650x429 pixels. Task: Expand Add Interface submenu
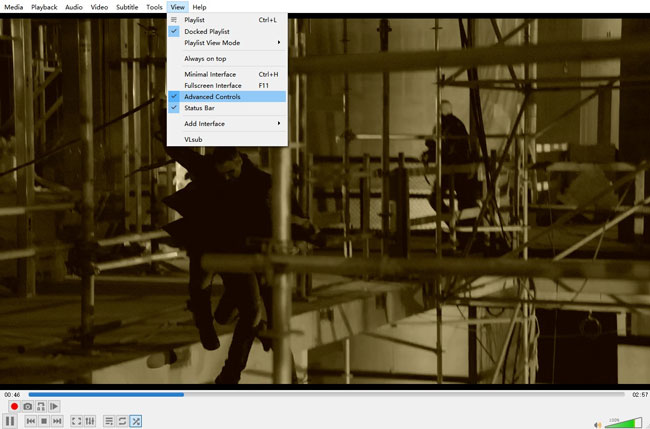click(227, 124)
